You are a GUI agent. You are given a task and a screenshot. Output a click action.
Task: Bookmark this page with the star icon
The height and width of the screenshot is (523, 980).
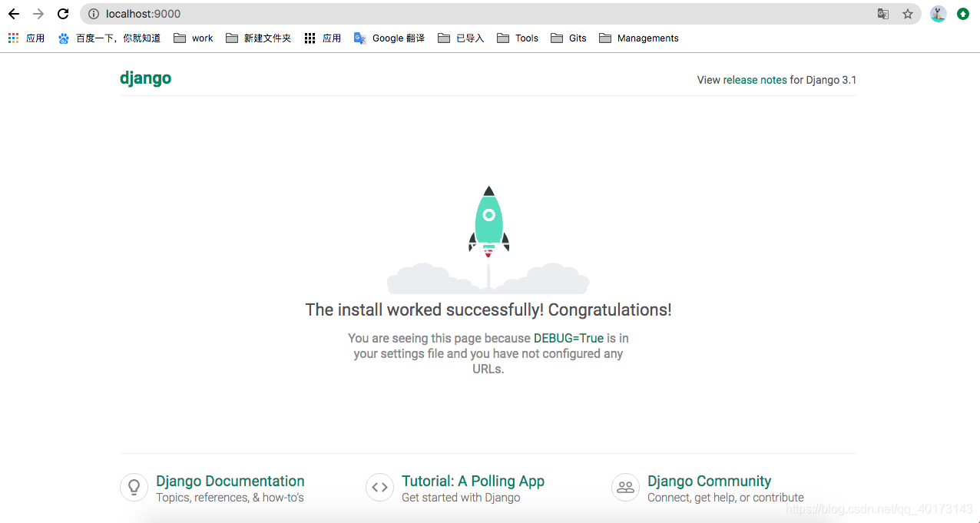[908, 14]
